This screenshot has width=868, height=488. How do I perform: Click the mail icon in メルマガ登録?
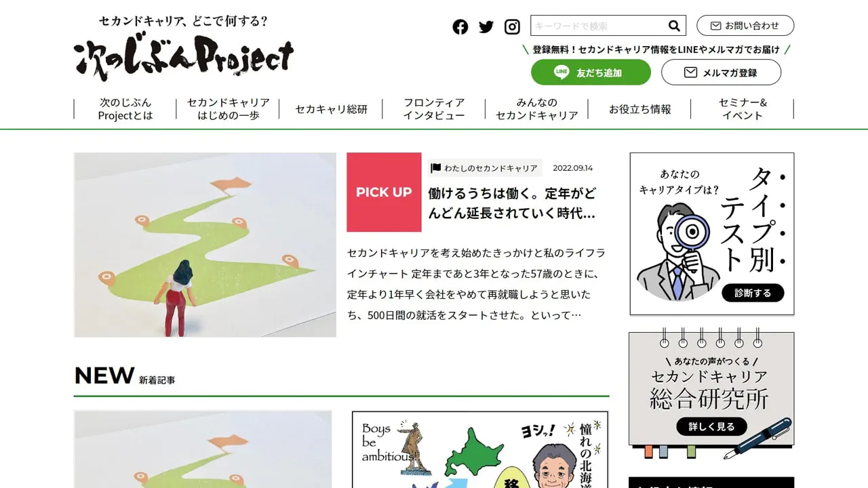tap(690, 73)
